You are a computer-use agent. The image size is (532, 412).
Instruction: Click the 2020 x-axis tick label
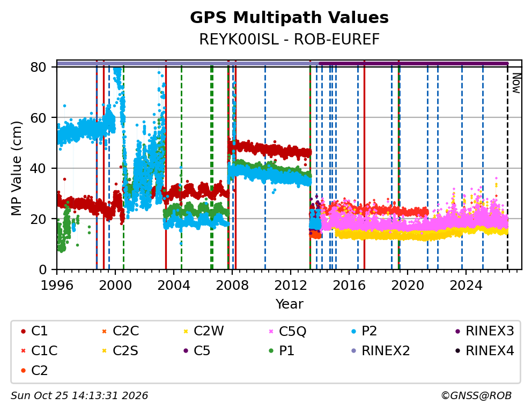click(408, 286)
